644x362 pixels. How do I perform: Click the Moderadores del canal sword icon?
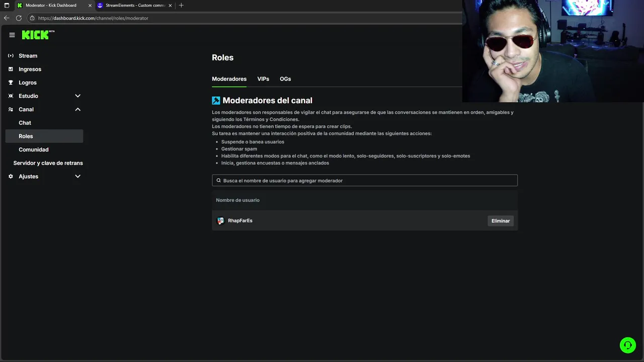[x=216, y=101]
